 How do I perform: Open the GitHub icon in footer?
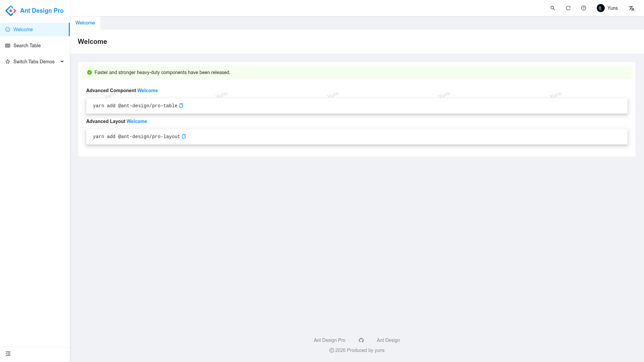[361, 340]
